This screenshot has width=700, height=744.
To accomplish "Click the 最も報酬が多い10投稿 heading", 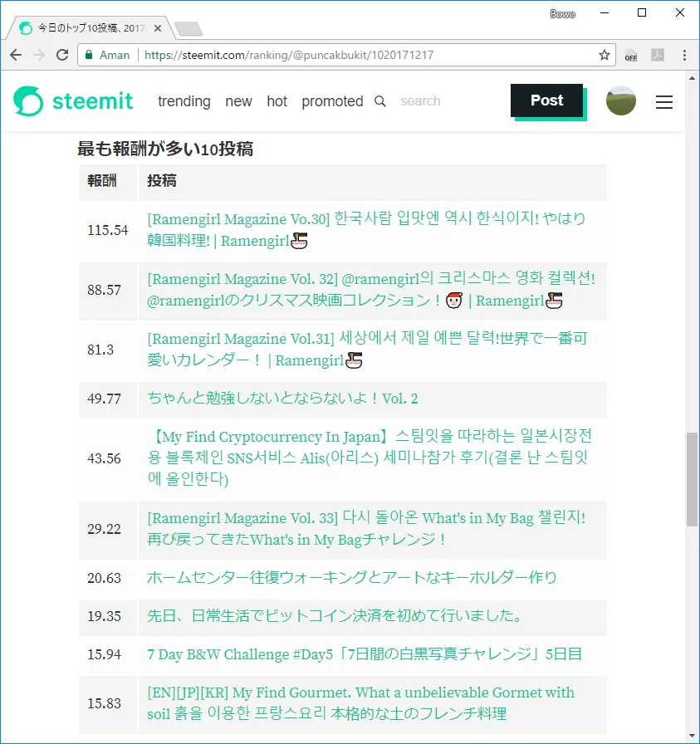I will point(165,149).
